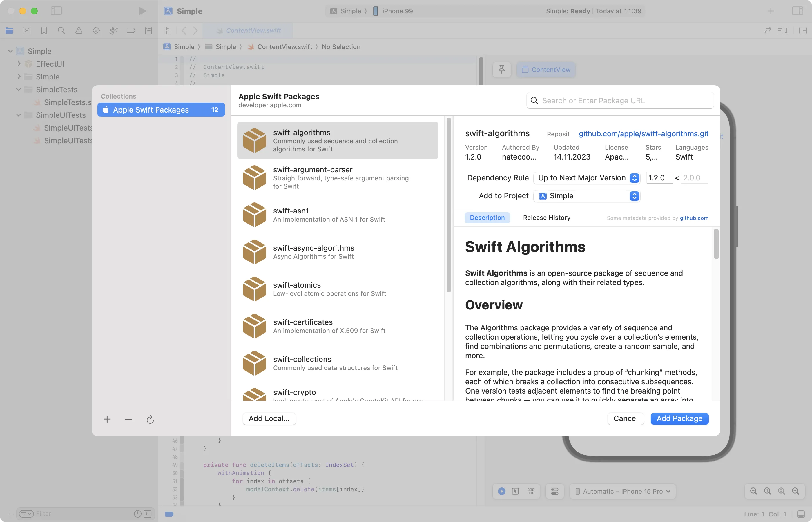Click the Add Package button
The height and width of the screenshot is (522, 812).
(x=679, y=418)
